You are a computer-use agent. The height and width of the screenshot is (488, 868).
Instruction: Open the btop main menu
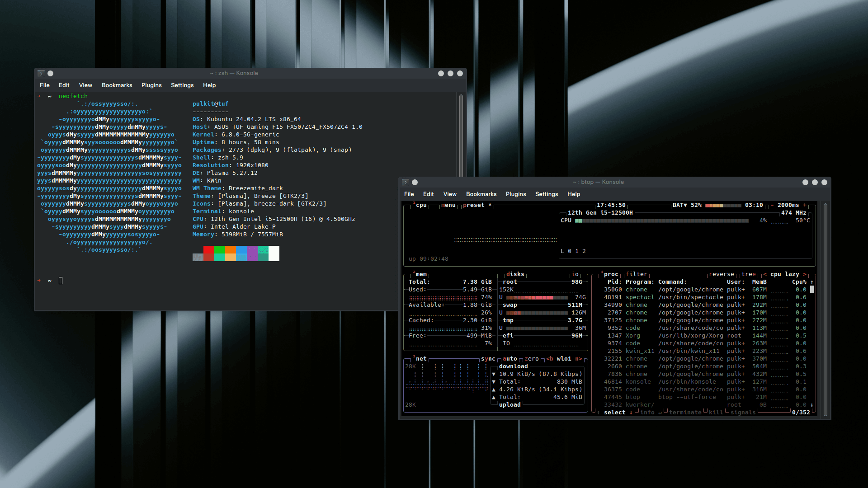click(x=448, y=205)
